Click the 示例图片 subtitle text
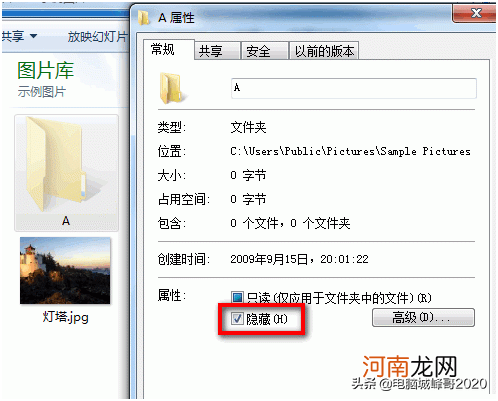Viewport: 498px width, 401px height. point(42,91)
